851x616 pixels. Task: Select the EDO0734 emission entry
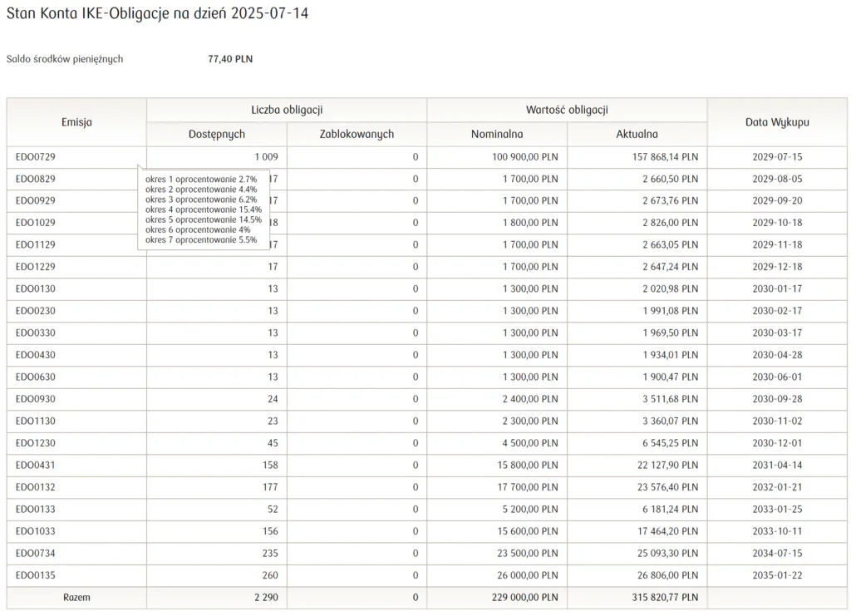click(36, 554)
